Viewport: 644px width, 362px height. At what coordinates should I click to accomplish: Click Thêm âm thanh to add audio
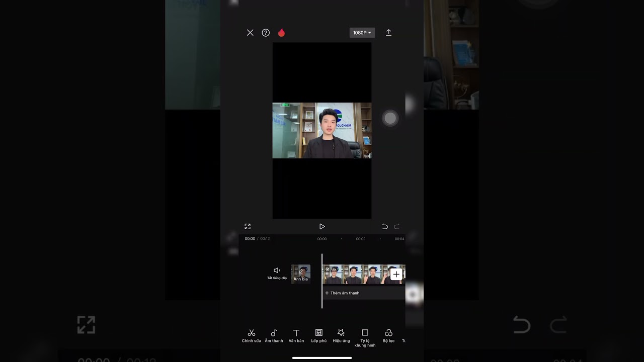[x=342, y=293]
